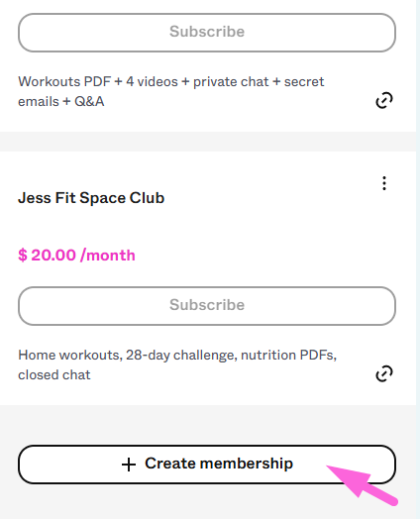Click Subscribe above the Workouts PDF description
The image size is (420, 519).
pos(207,33)
